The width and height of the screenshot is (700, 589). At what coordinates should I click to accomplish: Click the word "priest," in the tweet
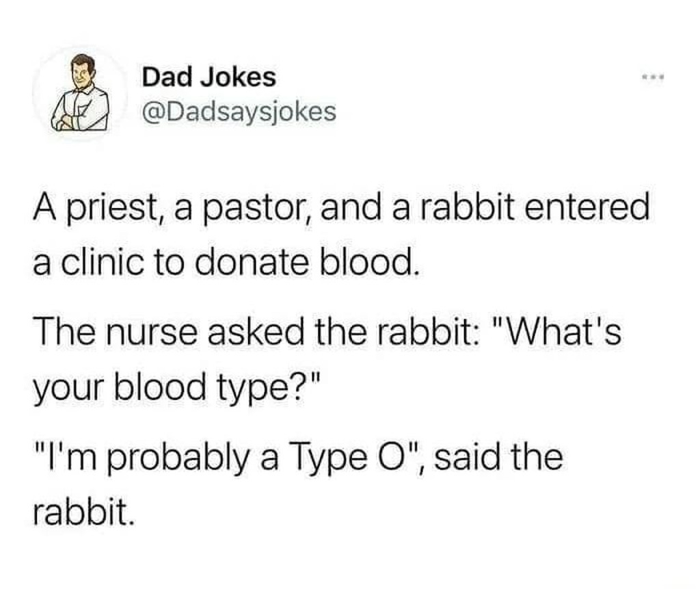(x=115, y=209)
